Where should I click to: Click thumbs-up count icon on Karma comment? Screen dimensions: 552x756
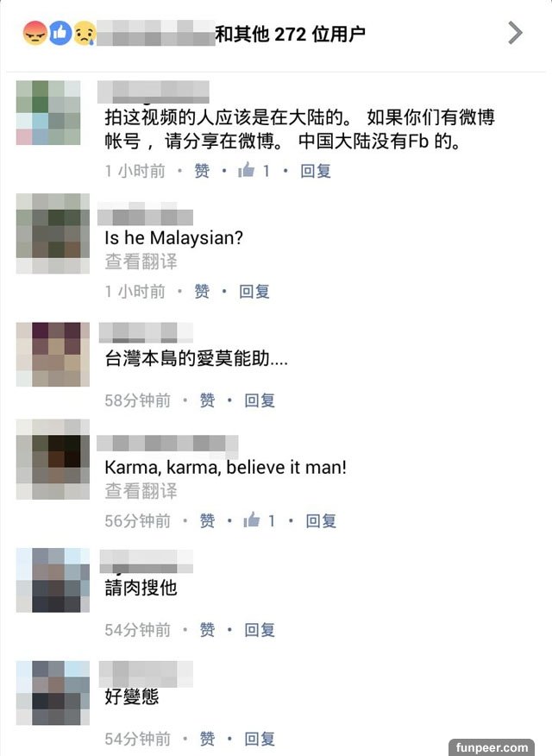click(x=252, y=520)
